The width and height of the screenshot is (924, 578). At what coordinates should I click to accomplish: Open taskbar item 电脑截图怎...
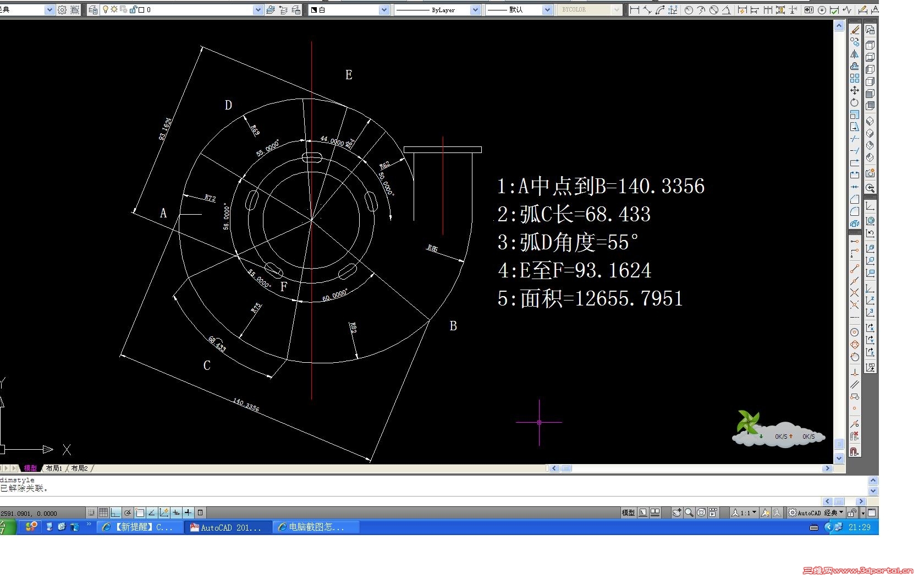click(x=316, y=527)
